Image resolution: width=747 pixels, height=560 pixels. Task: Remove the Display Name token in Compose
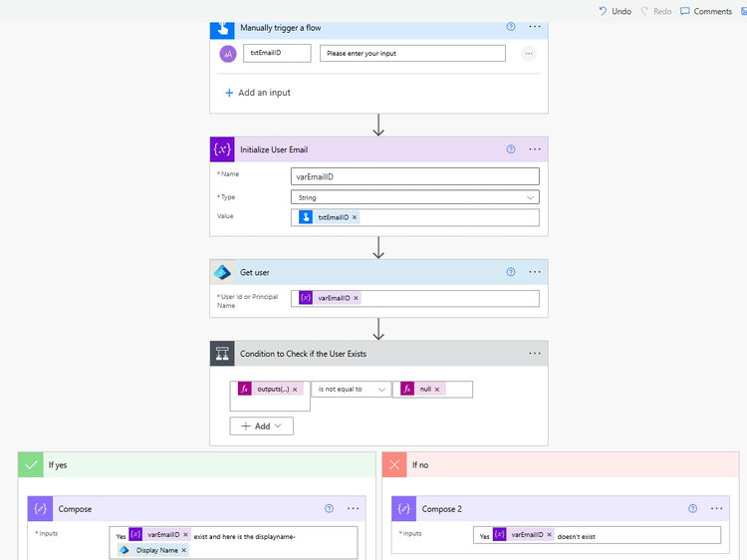184,550
